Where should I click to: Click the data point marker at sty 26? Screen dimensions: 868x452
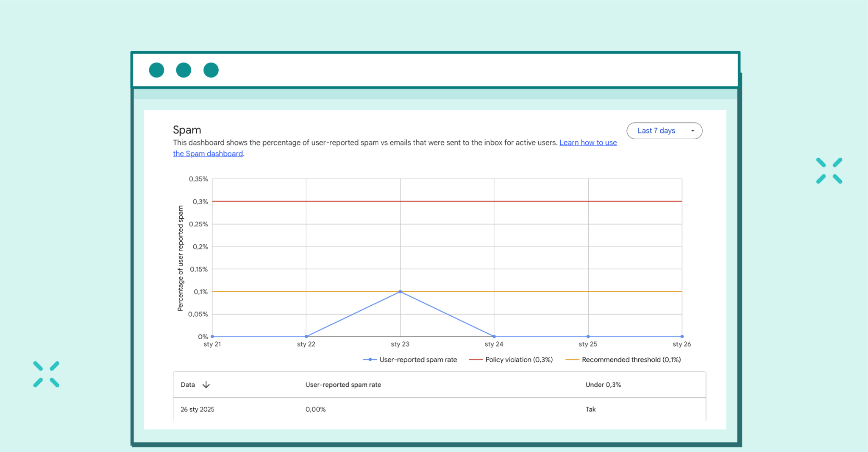tap(681, 337)
